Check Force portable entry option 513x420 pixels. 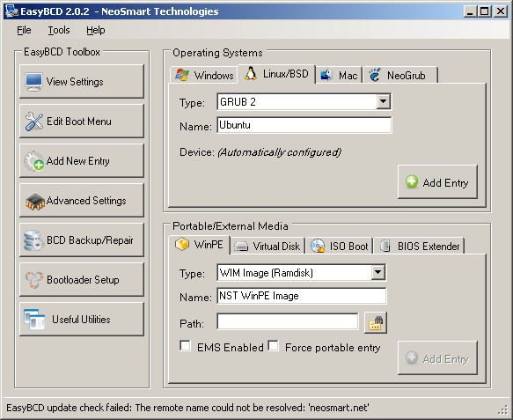[273, 346]
